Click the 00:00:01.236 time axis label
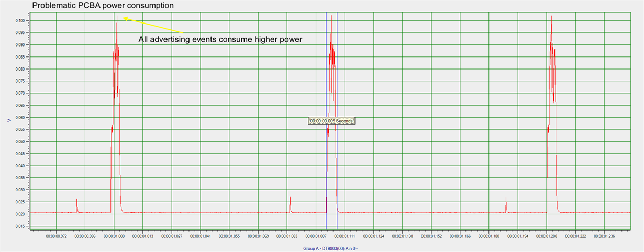Image resolution: width=644 pixels, height=252 pixels. pos(604,236)
